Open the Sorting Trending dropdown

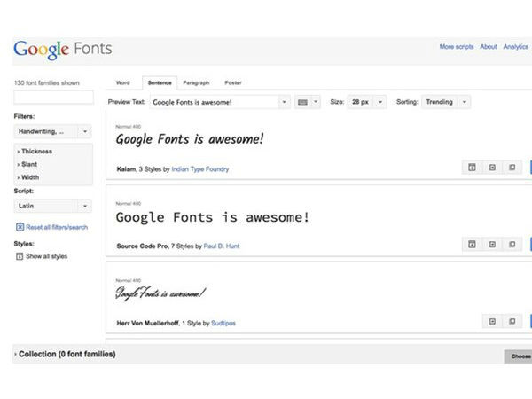coord(445,102)
